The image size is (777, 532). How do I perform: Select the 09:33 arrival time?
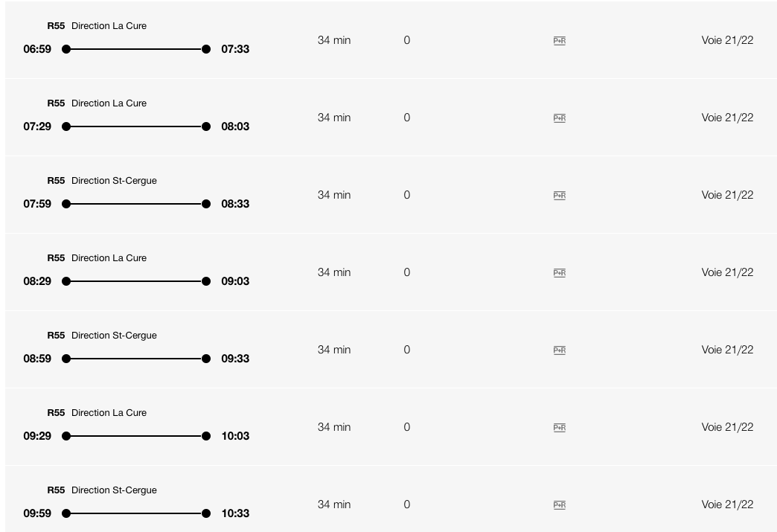[x=235, y=359]
